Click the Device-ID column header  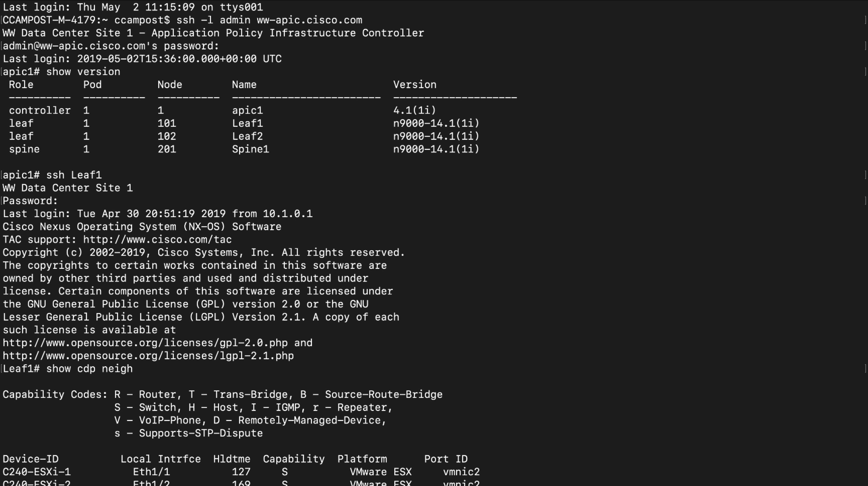[x=31, y=459]
